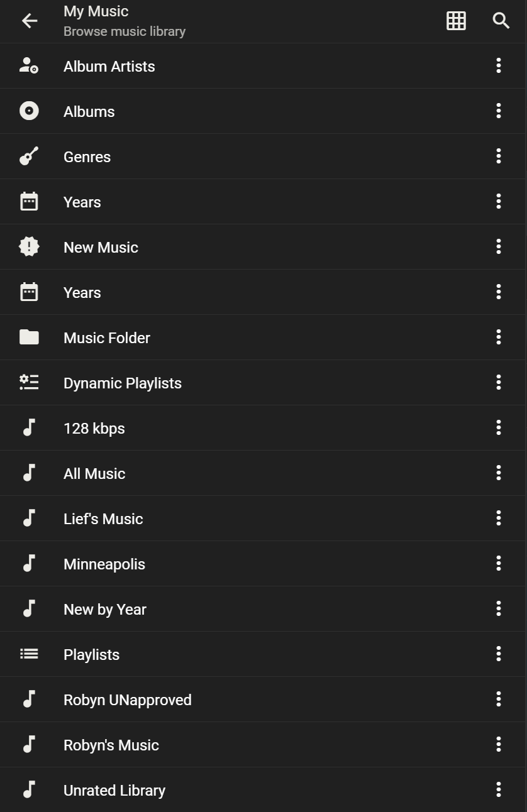Select New by Year
Image resolution: width=527 pixels, height=812 pixels.
[x=105, y=610]
